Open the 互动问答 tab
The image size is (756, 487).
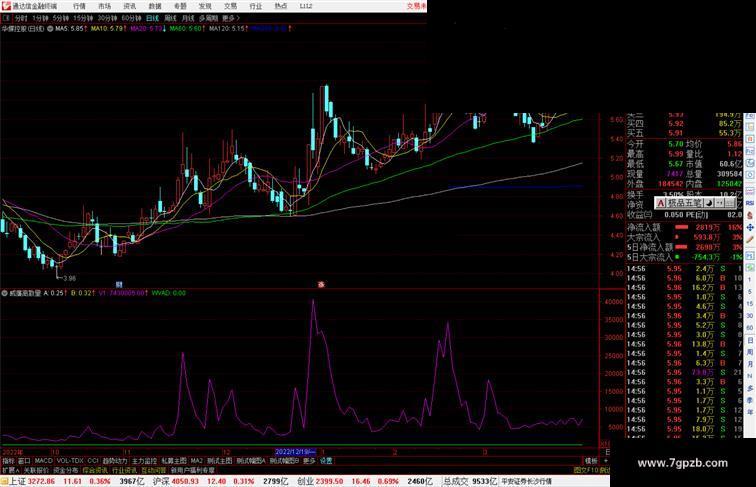pos(154,470)
